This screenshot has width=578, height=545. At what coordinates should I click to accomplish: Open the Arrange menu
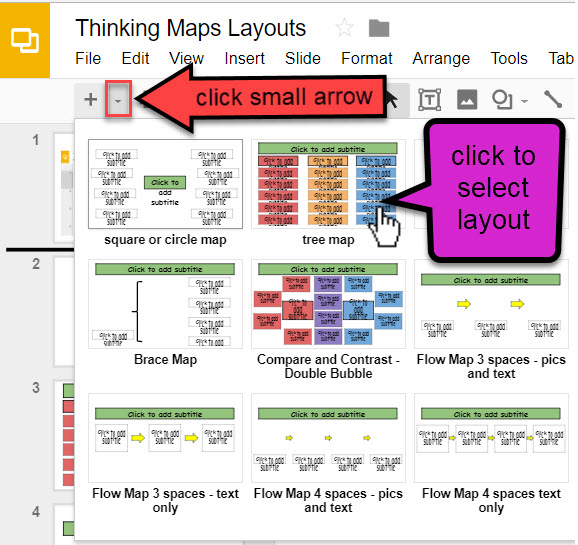point(441,58)
